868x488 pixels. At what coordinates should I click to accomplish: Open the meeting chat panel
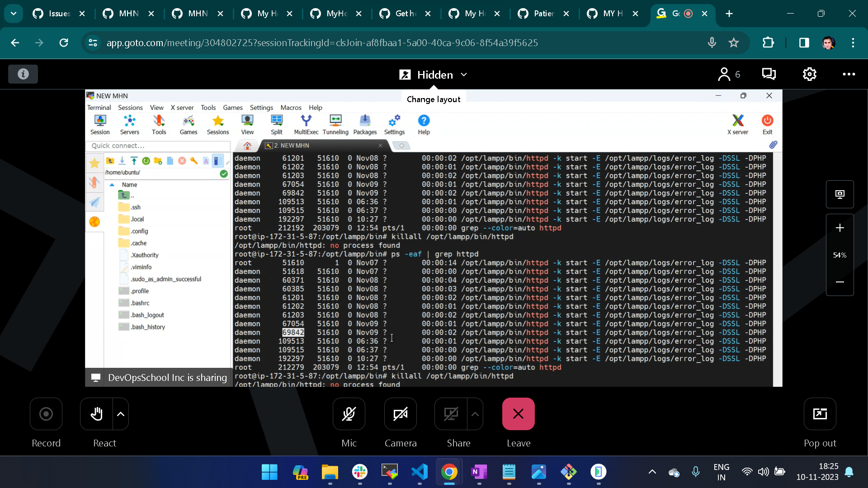(x=769, y=74)
